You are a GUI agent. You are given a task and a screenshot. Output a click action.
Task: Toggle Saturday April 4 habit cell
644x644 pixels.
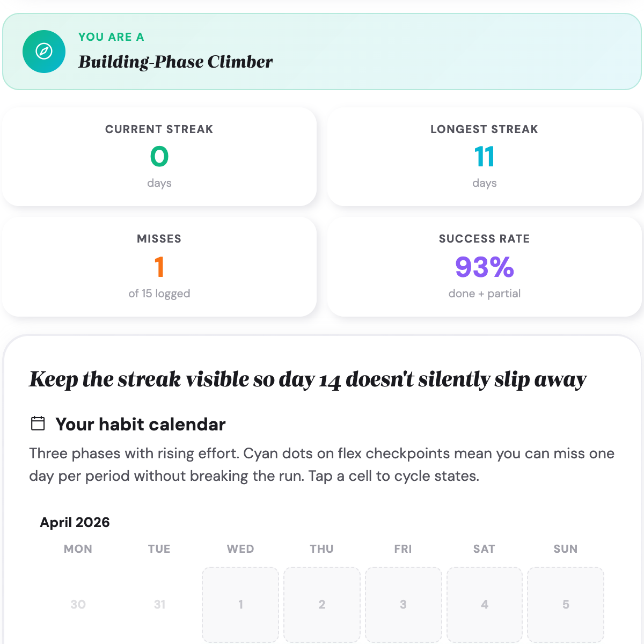point(485,604)
